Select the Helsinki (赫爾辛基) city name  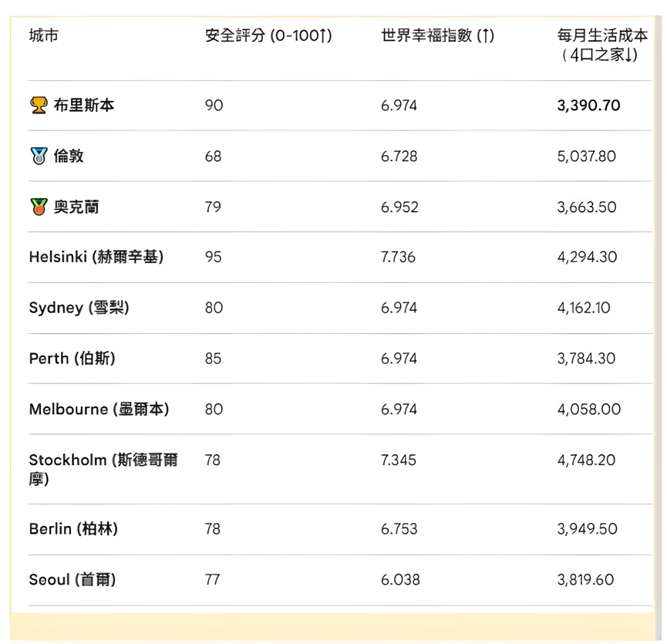(96, 257)
